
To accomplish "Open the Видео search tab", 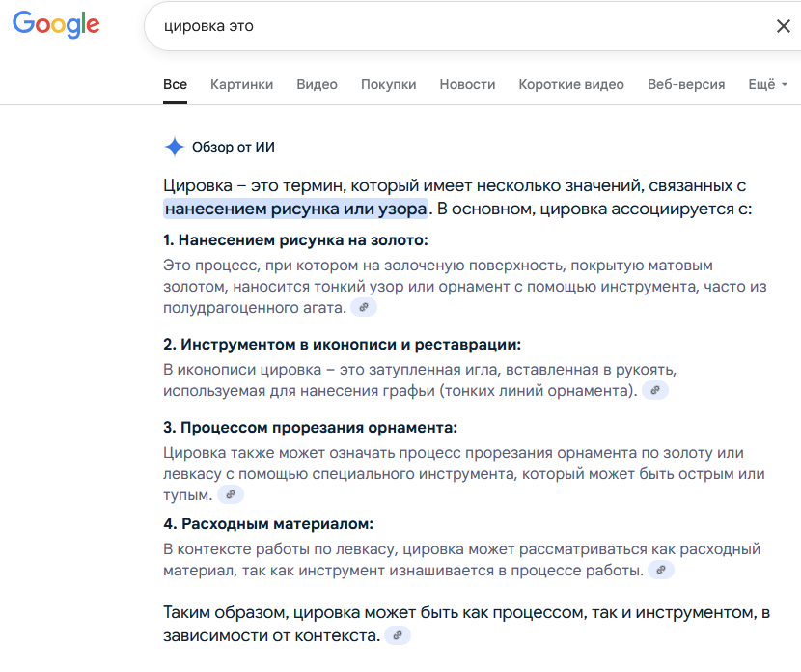I will (317, 84).
